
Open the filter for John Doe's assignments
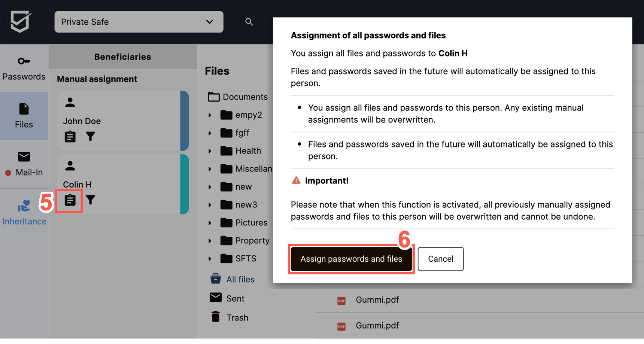[x=91, y=136]
